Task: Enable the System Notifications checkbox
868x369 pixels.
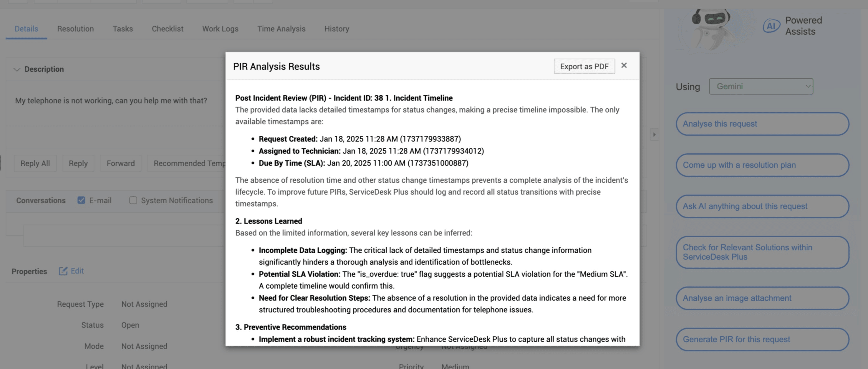Action: click(133, 201)
